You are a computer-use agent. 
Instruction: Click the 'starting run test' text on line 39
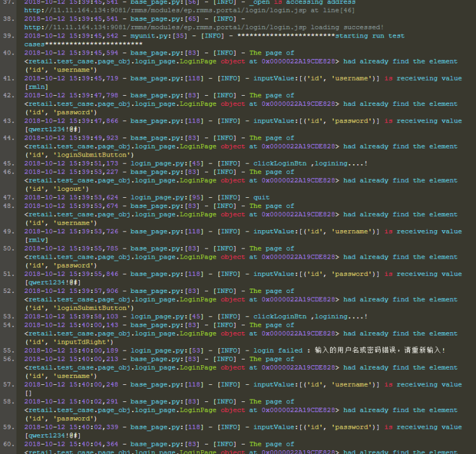[370, 36]
